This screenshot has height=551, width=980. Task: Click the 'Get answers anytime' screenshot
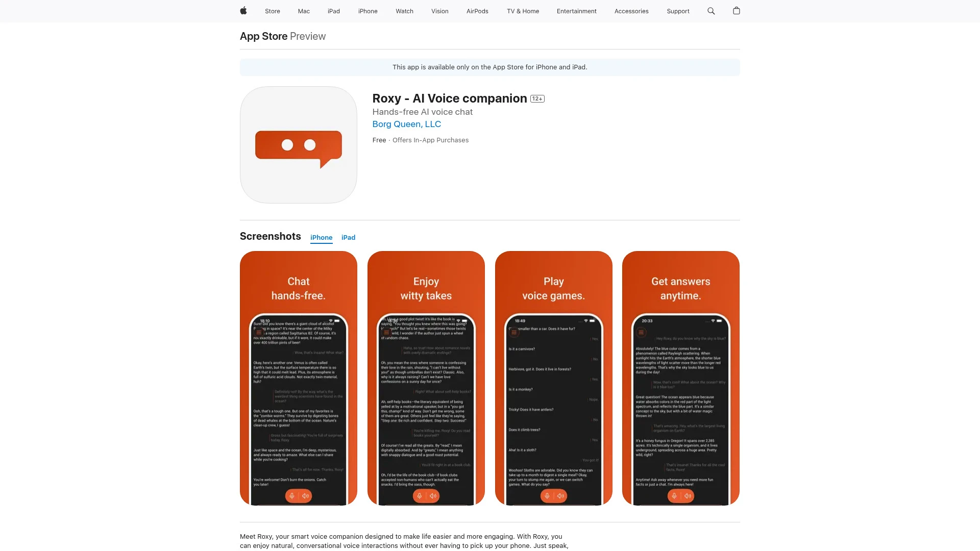coord(680,378)
